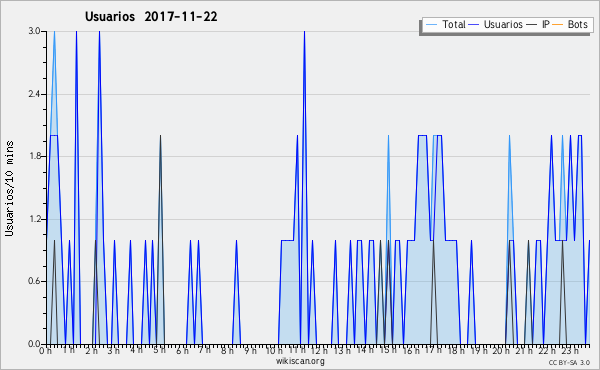
Task: Click the 'CC BY-SA 3.0' license text
Action: click(x=569, y=362)
